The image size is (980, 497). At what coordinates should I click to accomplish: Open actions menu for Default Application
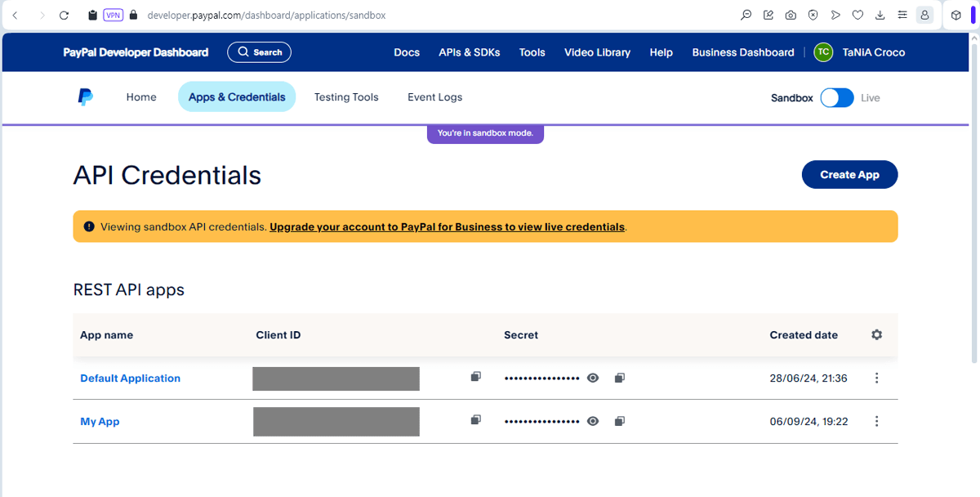(x=876, y=378)
